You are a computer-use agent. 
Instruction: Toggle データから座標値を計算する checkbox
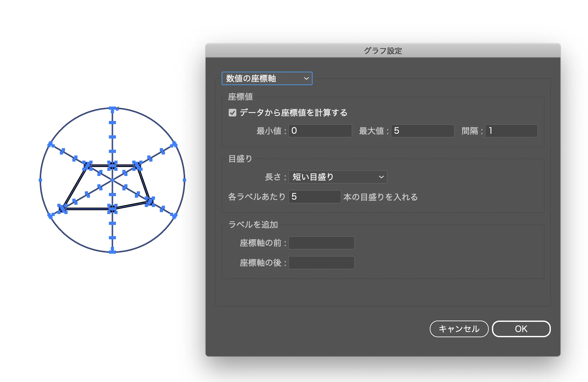coord(233,113)
